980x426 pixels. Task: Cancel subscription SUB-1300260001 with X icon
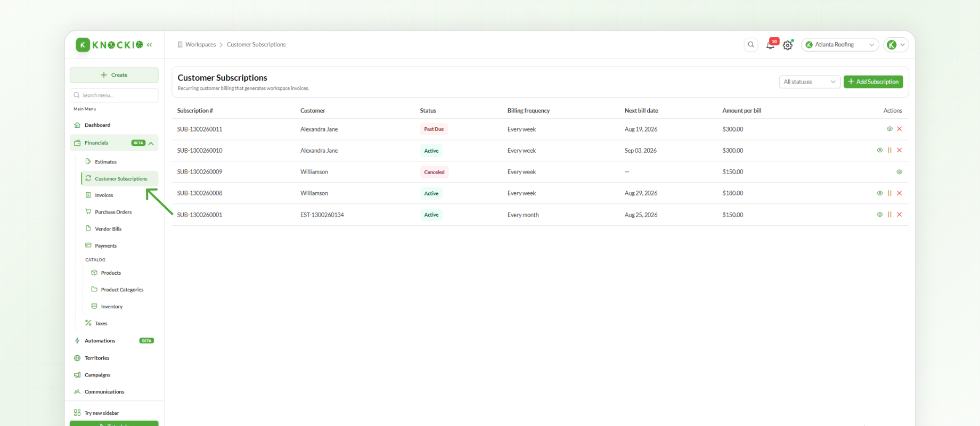click(x=900, y=215)
